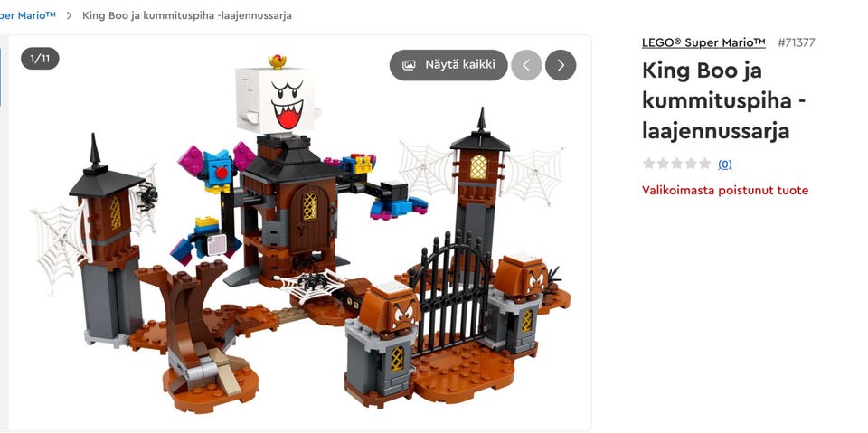Click the 1/11 image counter badge
This screenshot has width=868, height=433.
coord(40,59)
